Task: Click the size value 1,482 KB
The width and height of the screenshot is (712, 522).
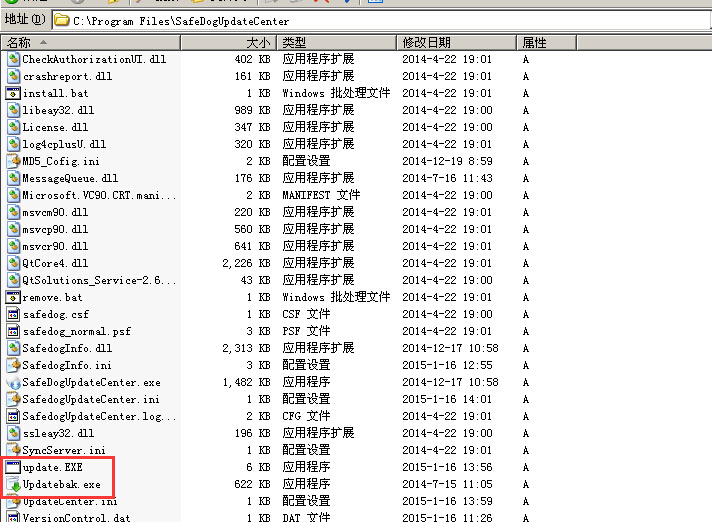Action: pyautogui.click(x=246, y=383)
